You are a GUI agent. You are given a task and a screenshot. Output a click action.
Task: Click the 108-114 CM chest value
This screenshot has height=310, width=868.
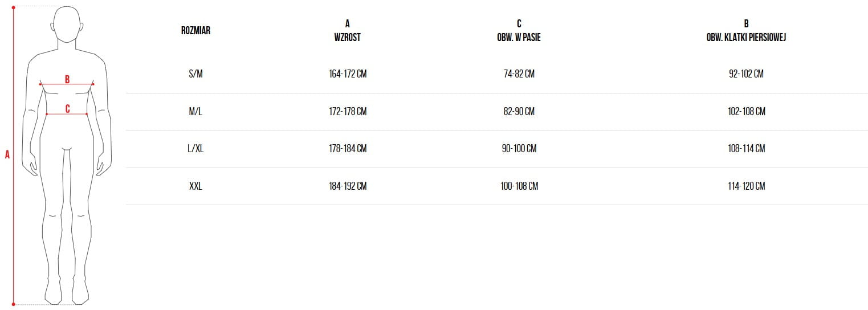(x=746, y=149)
